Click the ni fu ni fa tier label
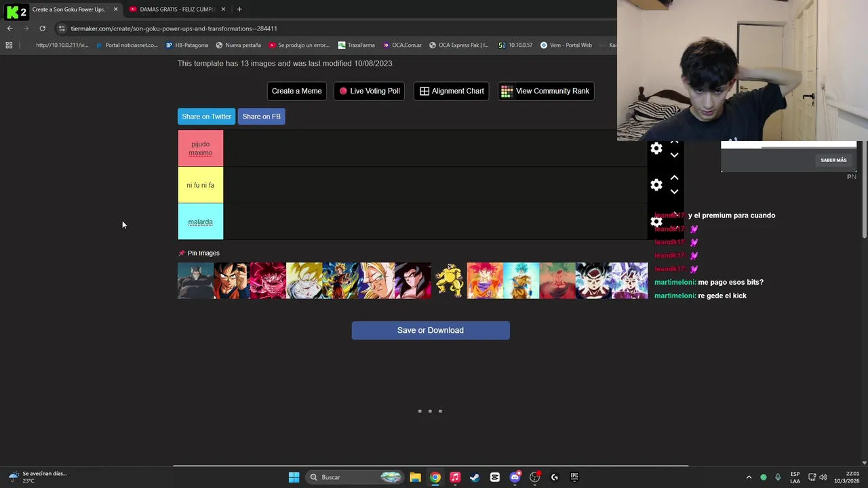868x488 pixels. point(200,185)
